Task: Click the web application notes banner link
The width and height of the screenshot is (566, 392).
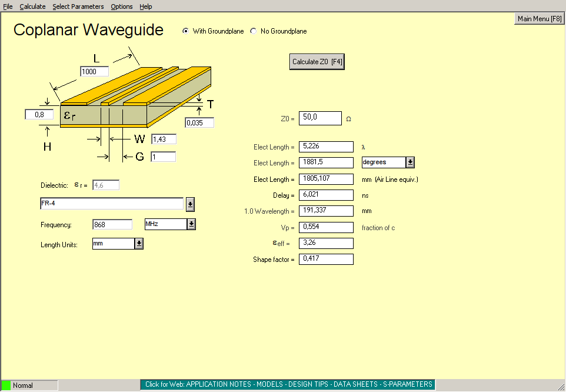Action: [x=288, y=385]
